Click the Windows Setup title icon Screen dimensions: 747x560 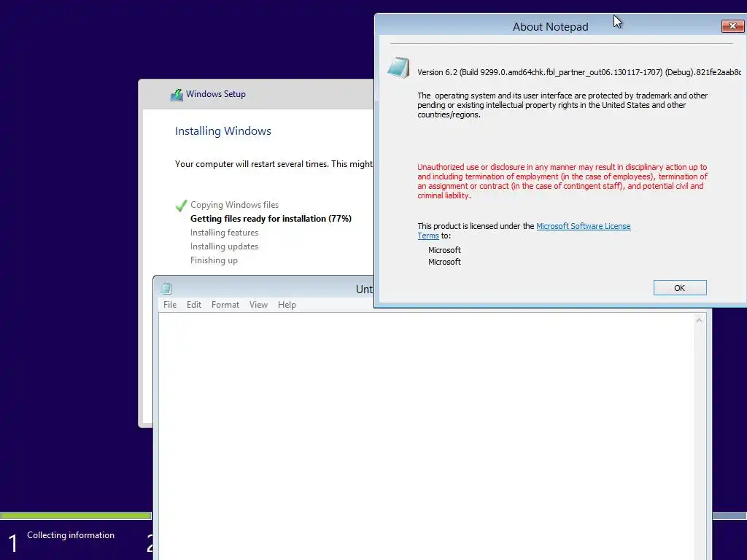177,95
